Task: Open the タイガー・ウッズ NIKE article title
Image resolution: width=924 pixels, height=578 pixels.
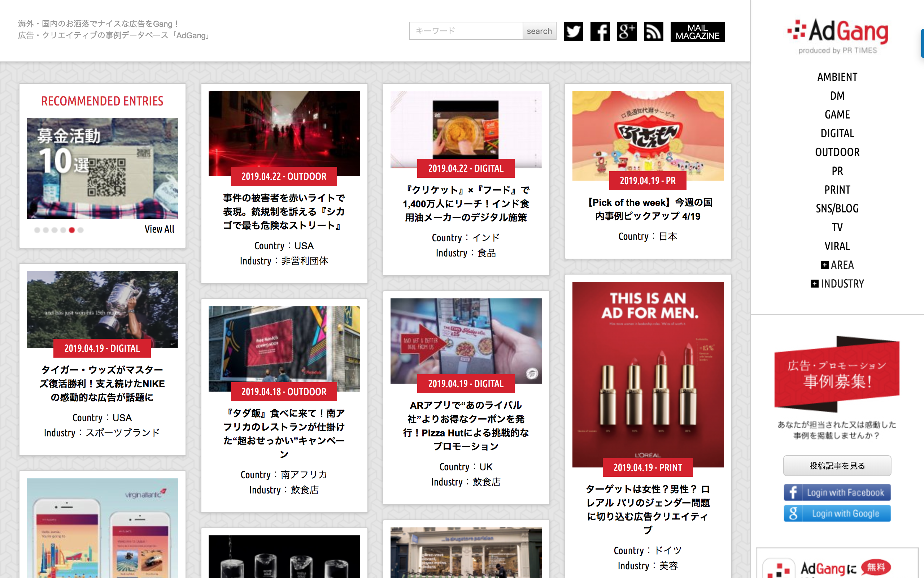Action: pos(103,383)
